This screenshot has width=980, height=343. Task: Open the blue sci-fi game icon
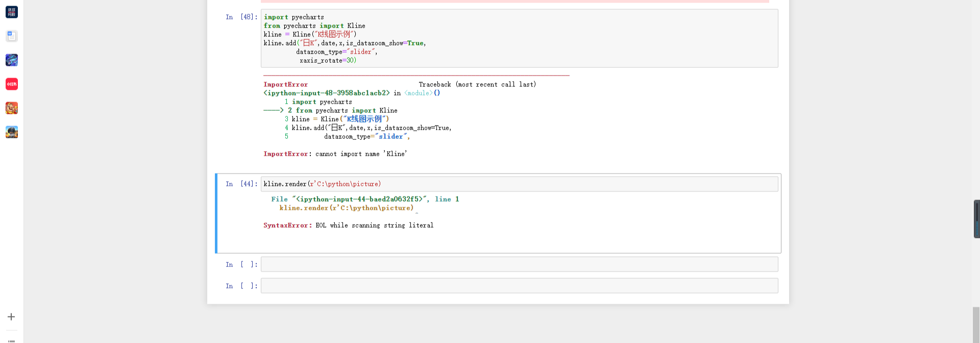12,60
